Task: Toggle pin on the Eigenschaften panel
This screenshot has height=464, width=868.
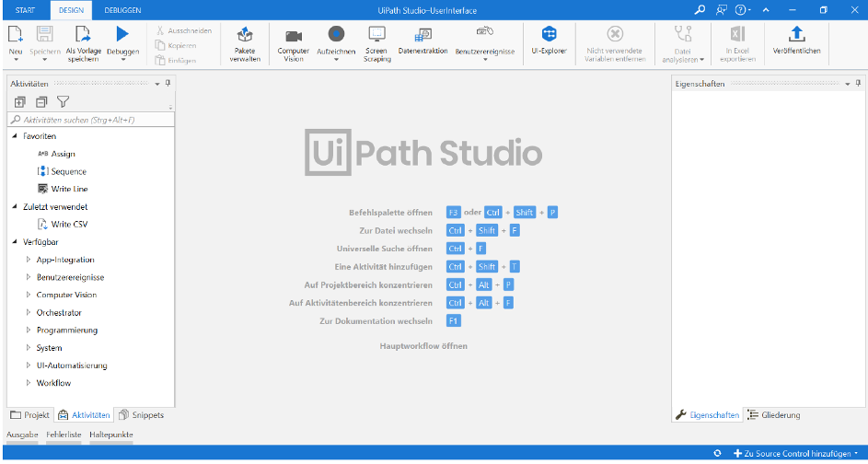Action: click(x=858, y=83)
